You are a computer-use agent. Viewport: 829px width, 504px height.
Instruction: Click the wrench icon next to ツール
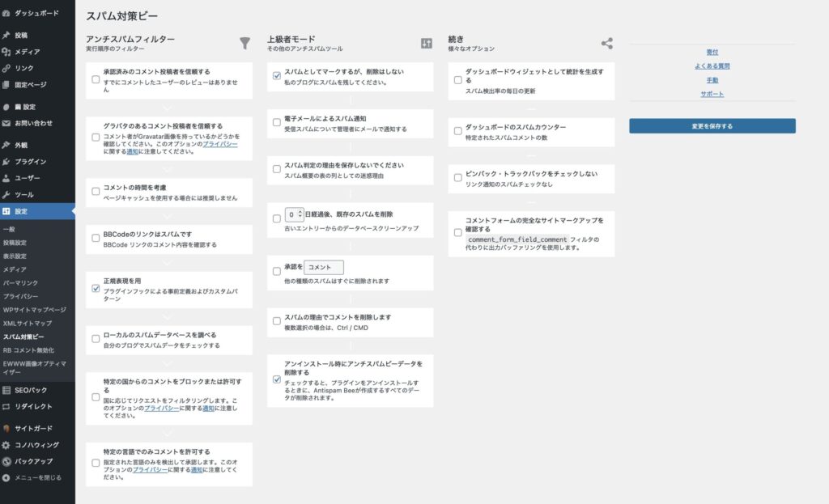pos(6,195)
